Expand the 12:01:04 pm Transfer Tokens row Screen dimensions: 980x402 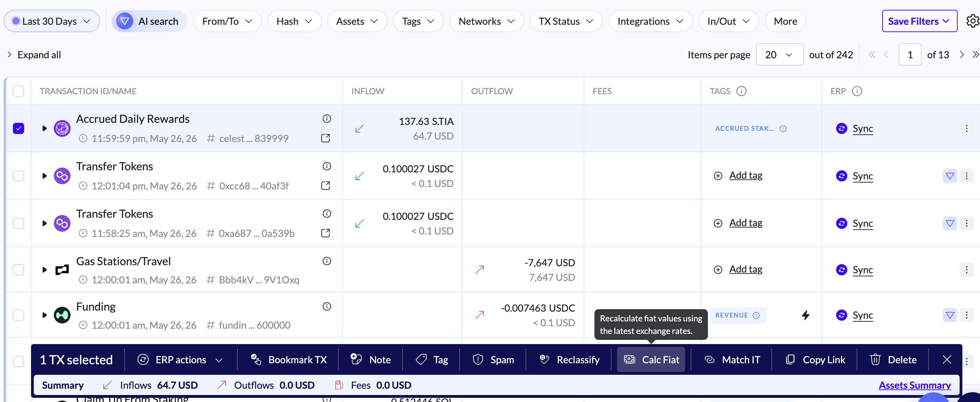[44, 176]
